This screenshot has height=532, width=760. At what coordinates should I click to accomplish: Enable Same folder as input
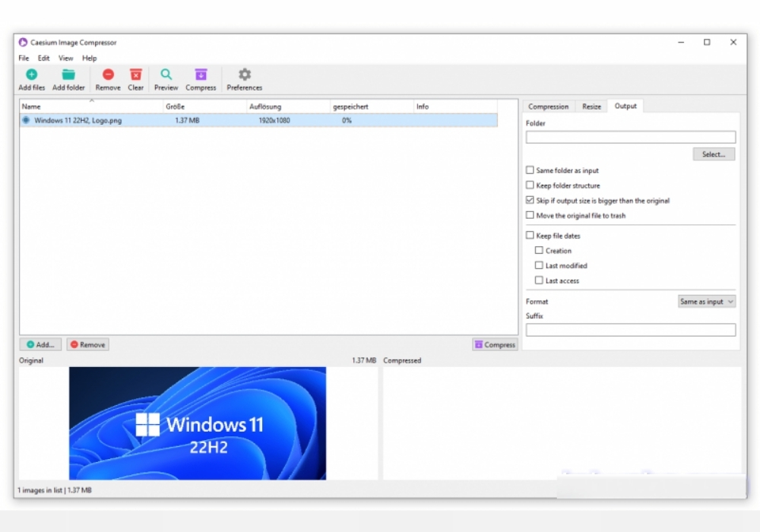(530, 170)
